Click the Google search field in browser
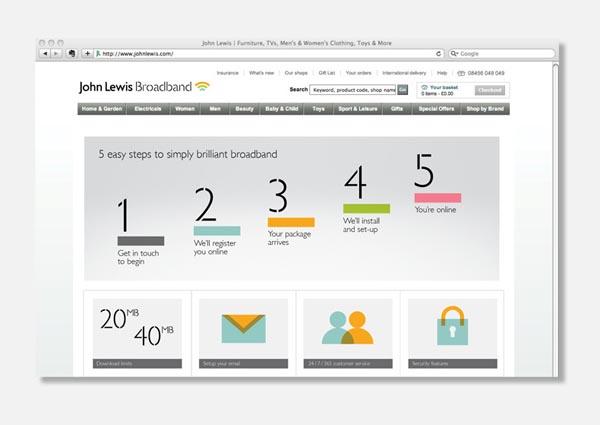Image resolution: width=600 pixels, height=425 pixels. [x=502, y=54]
